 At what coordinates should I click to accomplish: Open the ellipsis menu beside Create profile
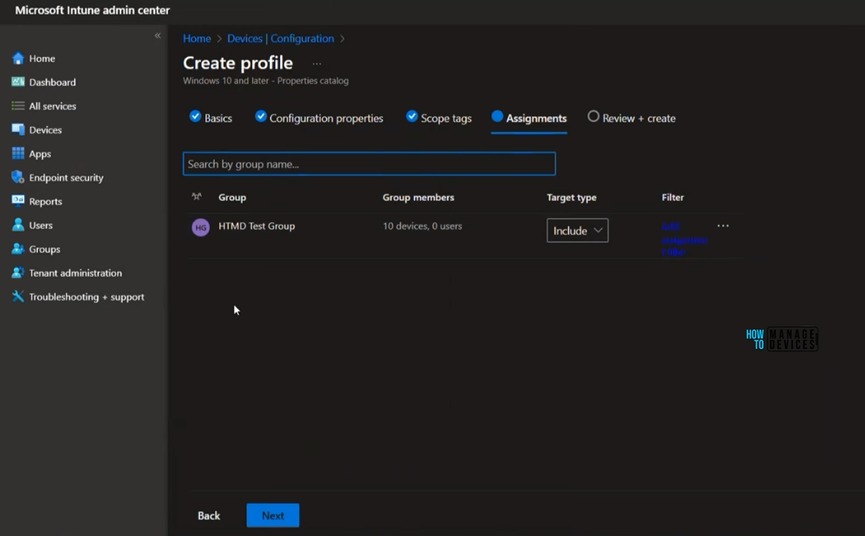[x=317, y=63]
